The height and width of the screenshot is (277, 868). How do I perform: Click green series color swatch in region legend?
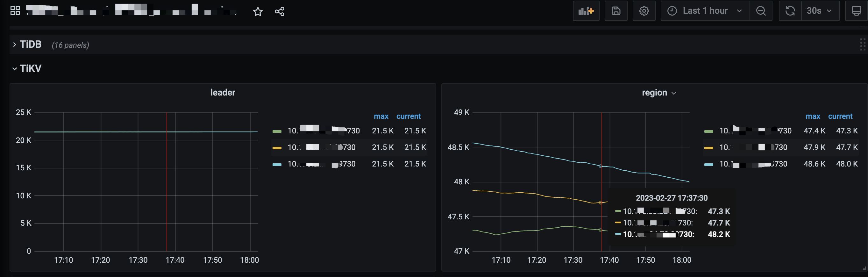pos(708,131)
